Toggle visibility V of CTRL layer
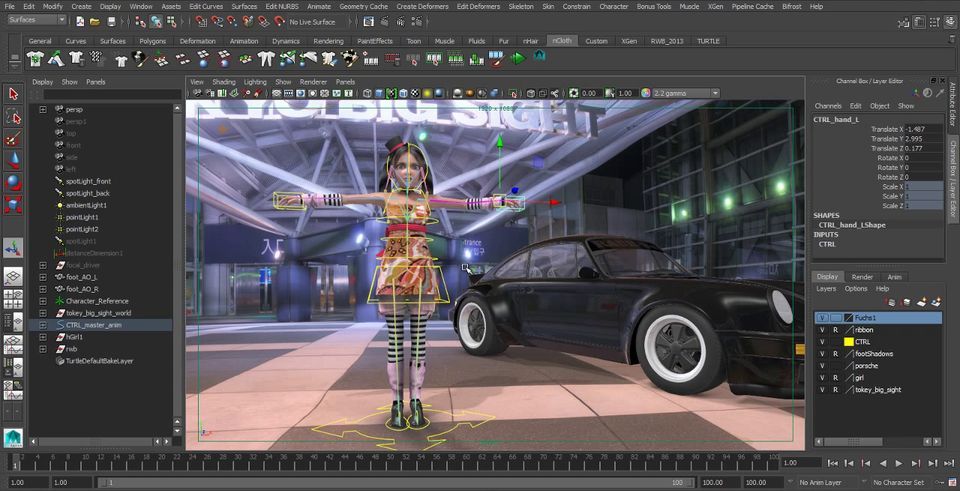The width and height of the screenshot is (960, 491). [822, 342]
